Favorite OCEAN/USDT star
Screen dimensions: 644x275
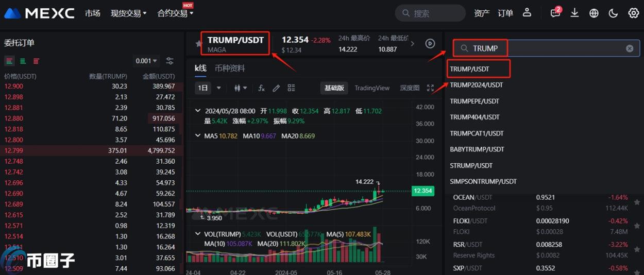tap(637, 202)
